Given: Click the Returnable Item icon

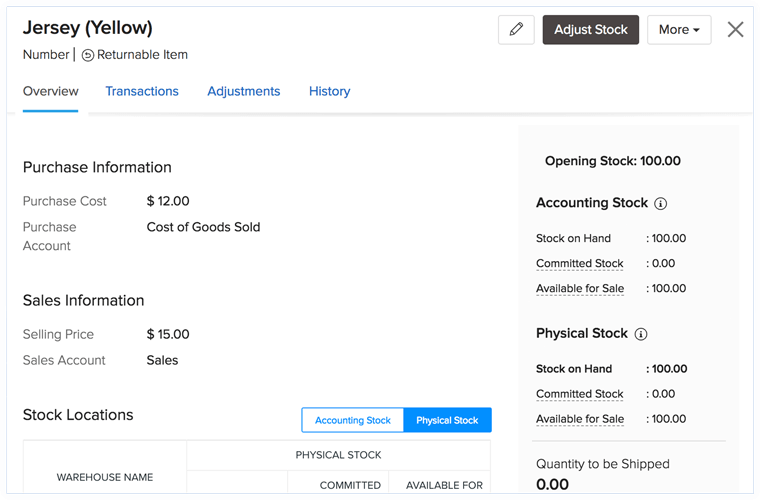Looking at the screenshot, I should (x=88, y=55).
